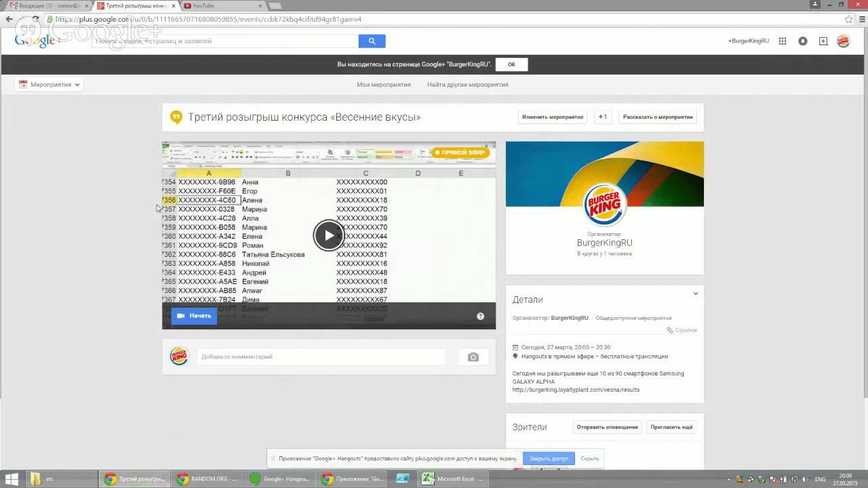Open the Burger King account avatar in header
This screenshot has height=488, width=868.
point(843,41)
